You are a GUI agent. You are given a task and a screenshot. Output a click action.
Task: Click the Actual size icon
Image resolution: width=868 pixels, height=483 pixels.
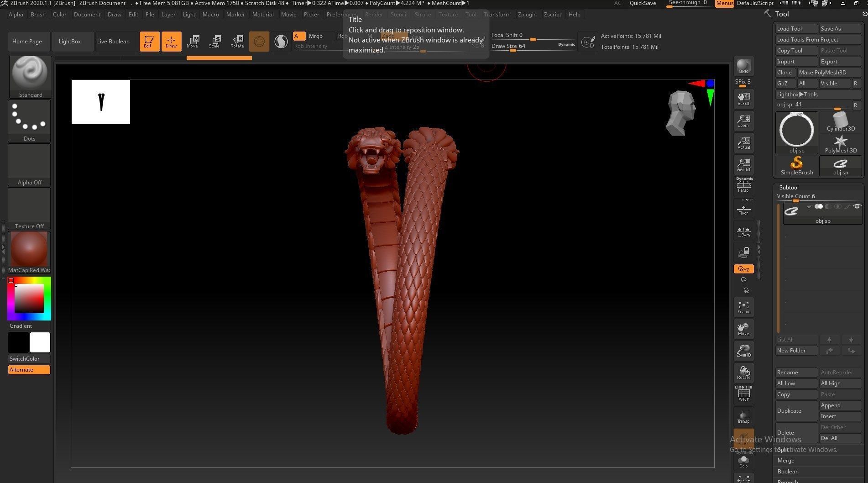[x=743, y=142]
